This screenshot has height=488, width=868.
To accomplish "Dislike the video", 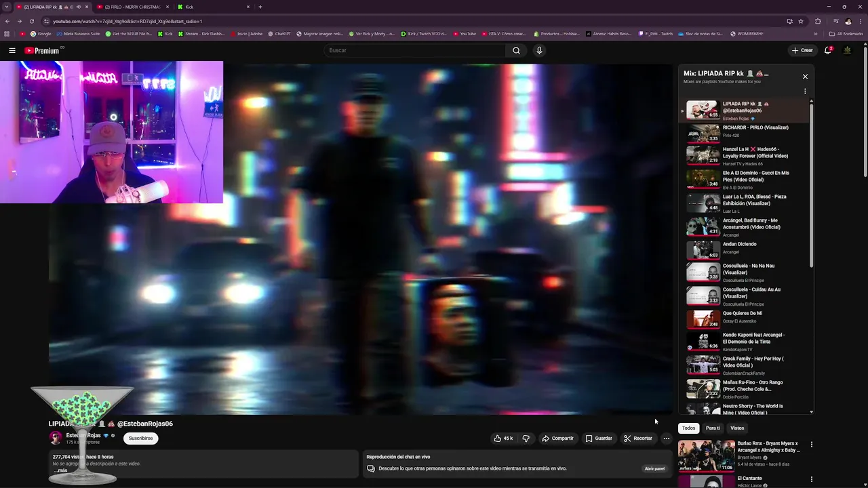I will (x=526, y=439).
